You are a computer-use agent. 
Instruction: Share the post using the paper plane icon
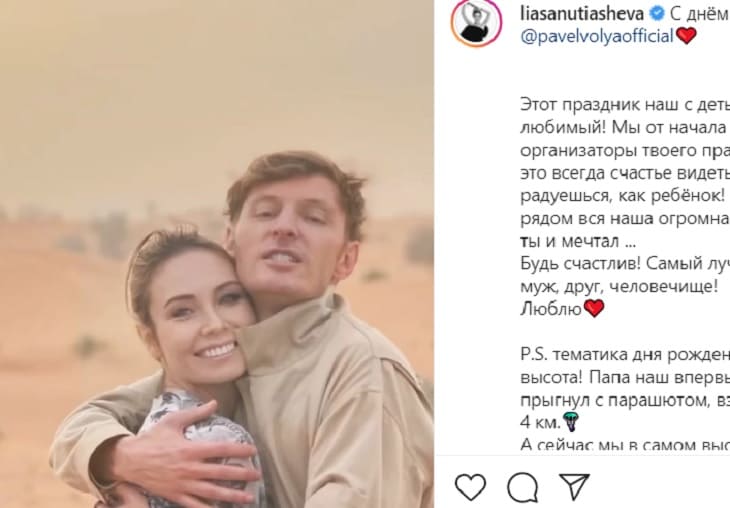tap(574, 487)
